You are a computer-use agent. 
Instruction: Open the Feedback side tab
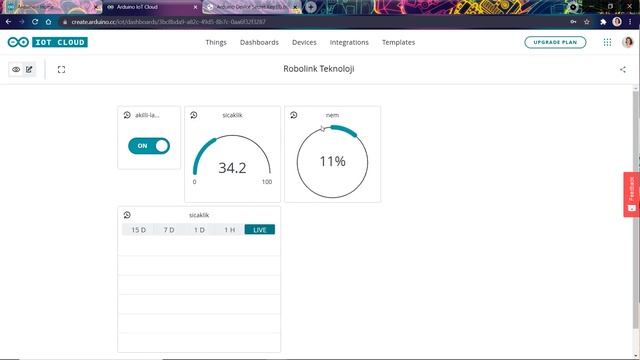coord(631,194)
